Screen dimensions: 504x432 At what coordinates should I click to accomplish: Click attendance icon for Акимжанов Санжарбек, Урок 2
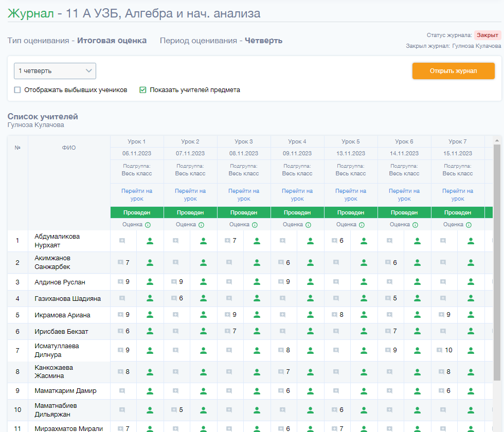point(204,263)
